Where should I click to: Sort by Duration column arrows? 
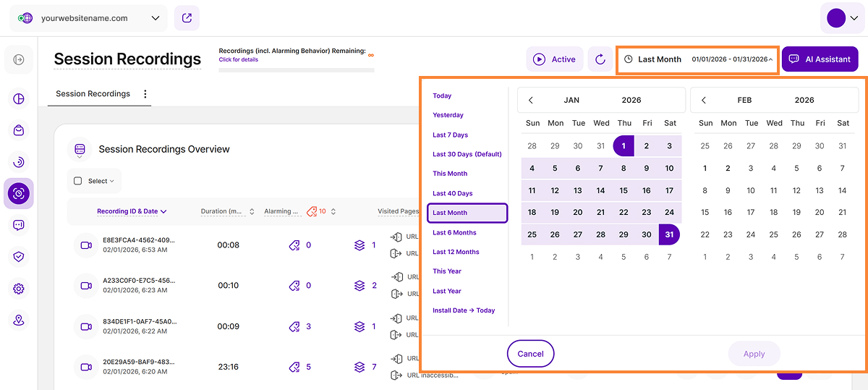tap(252, 211)
